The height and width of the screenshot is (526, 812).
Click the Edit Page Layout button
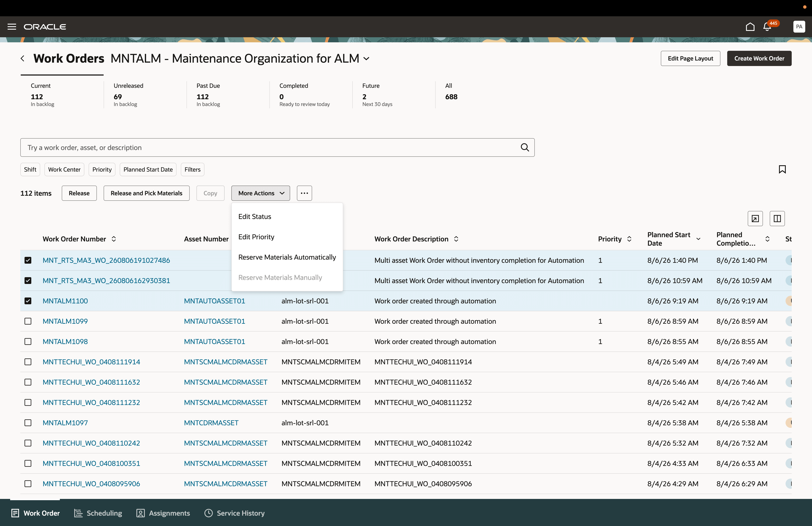click(691, 58)
